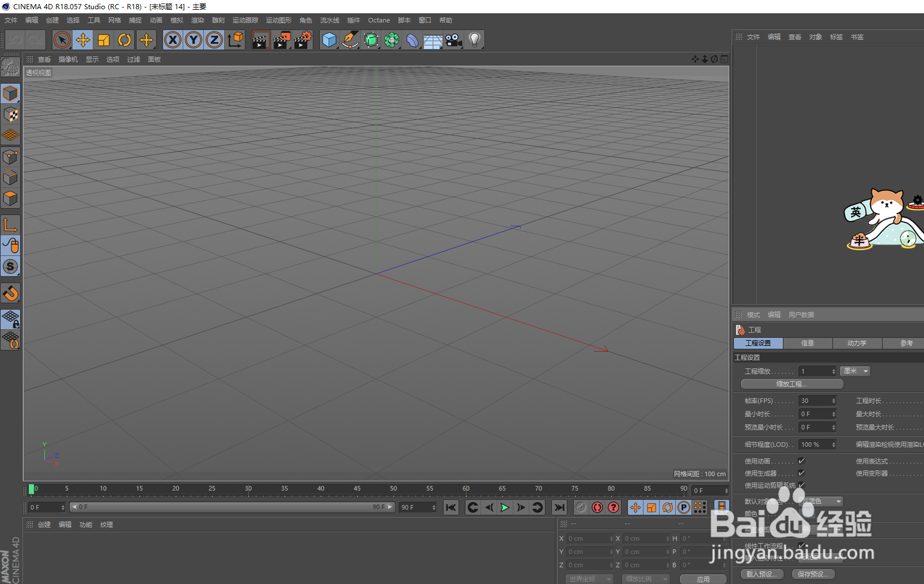The width and height of the screenshot is (924, 584).
Task: Click 保存预设 button
Action: (x=813, y=574)
